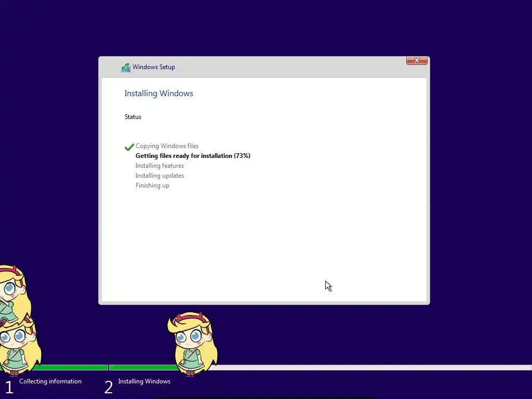Select 'Installing updates' status line
Image resolution: width=532 pixels, height=399 pixels.
pyautogui.click(x=159, y=176)
